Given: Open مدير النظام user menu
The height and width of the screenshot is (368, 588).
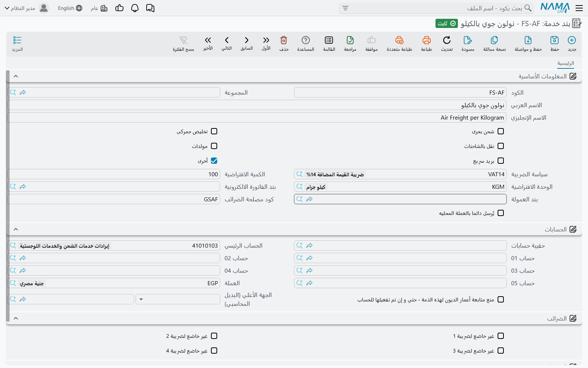Looking at the screenshot, I should point(26,8).
